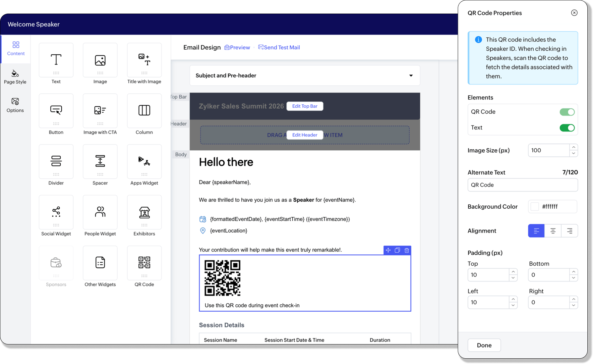Image resolution: width=593 pixels, height=364 pixels.
Task: Delete the selected QR code block
Action: 407,250
